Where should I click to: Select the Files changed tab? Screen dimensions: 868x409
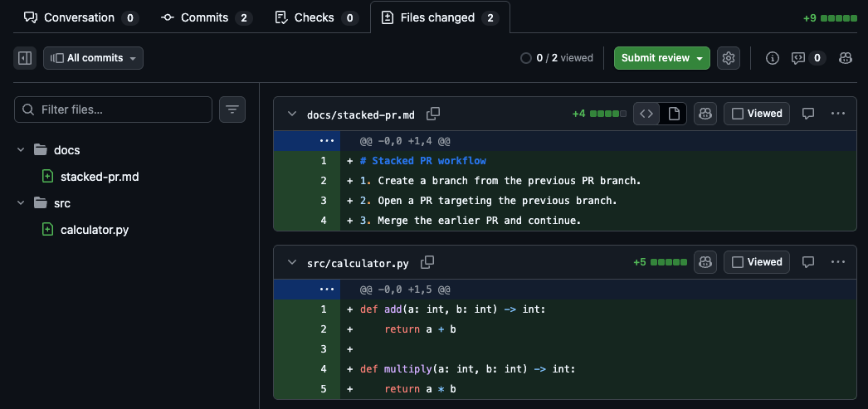440,17
